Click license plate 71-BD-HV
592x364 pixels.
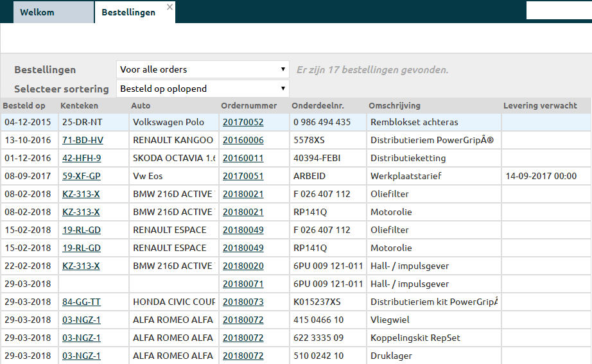click(x=82, y=140)
